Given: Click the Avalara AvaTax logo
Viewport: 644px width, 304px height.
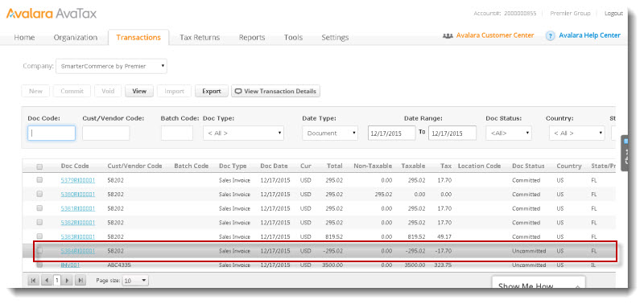Looking at the screenshot, I should (52, 14).
